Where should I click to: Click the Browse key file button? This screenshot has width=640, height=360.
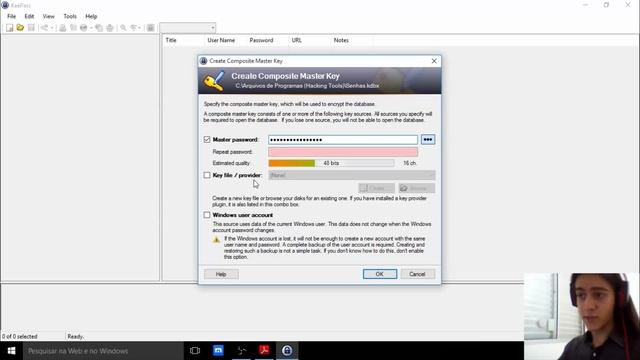point(417,188)
